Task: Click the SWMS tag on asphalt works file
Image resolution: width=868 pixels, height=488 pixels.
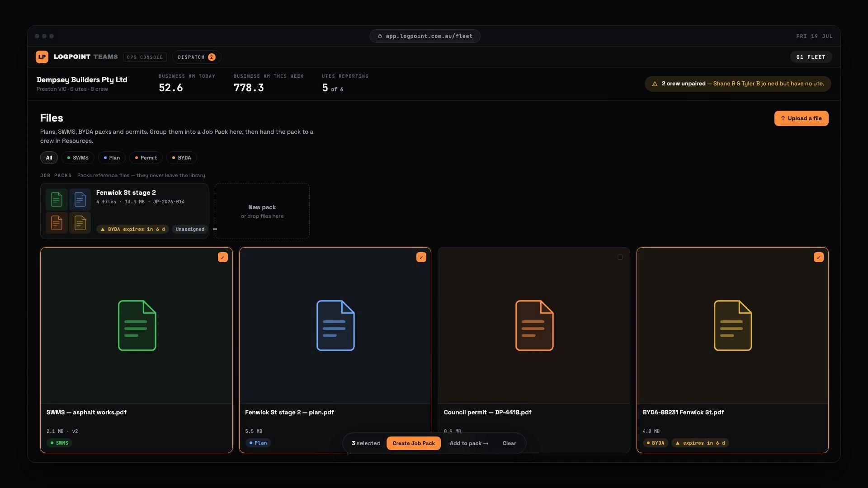Action: tap(59, 443)
